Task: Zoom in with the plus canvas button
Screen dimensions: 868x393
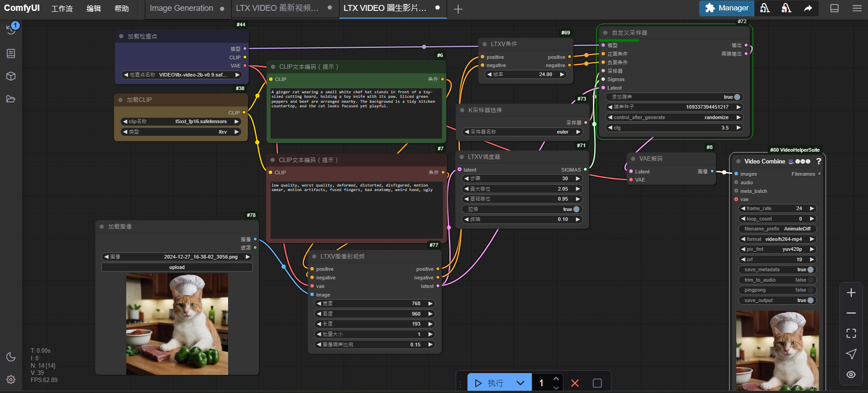Action: 851,293
